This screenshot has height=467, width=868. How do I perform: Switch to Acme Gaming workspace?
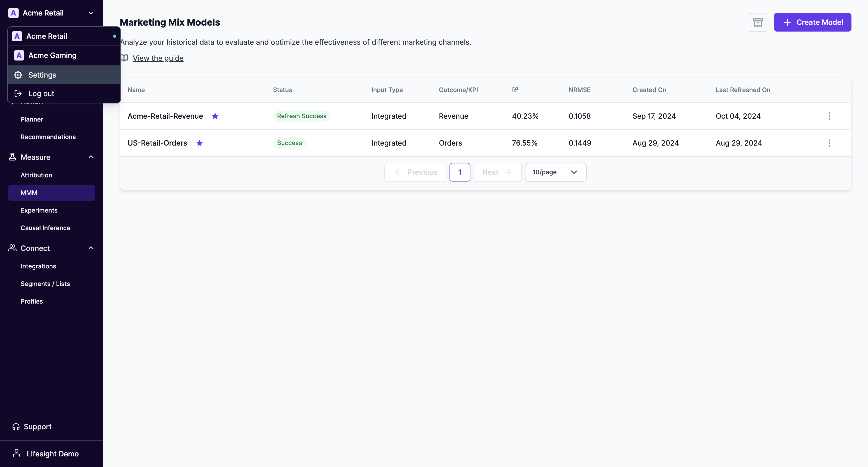pyautogui.click(x=52, y=55)
